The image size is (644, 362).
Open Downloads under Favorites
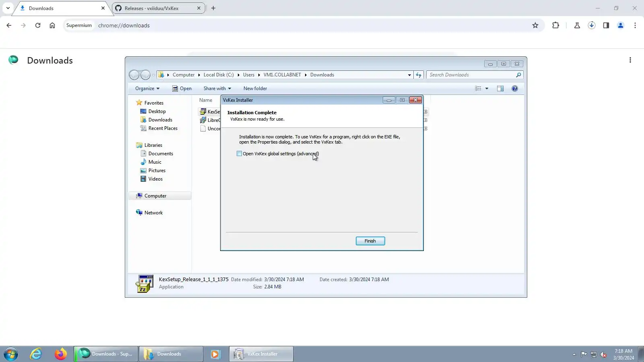point(160,120)
